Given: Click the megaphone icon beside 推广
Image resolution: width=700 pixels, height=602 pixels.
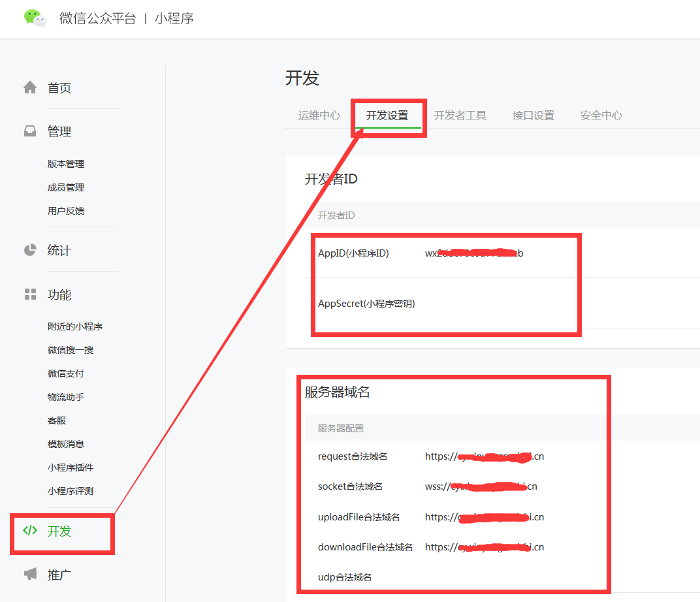Looking at the screenshot, I should click(30, 574).
